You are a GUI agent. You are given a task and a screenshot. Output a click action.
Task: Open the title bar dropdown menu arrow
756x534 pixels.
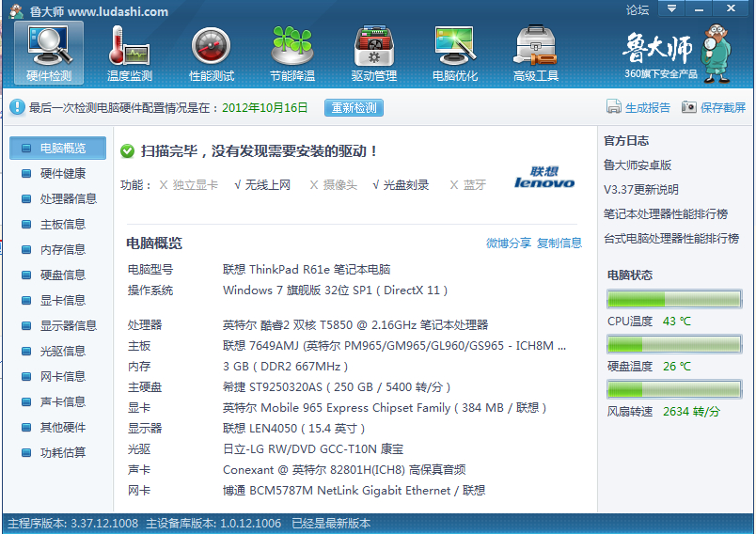pyautogui.click(x=671, y=8)
